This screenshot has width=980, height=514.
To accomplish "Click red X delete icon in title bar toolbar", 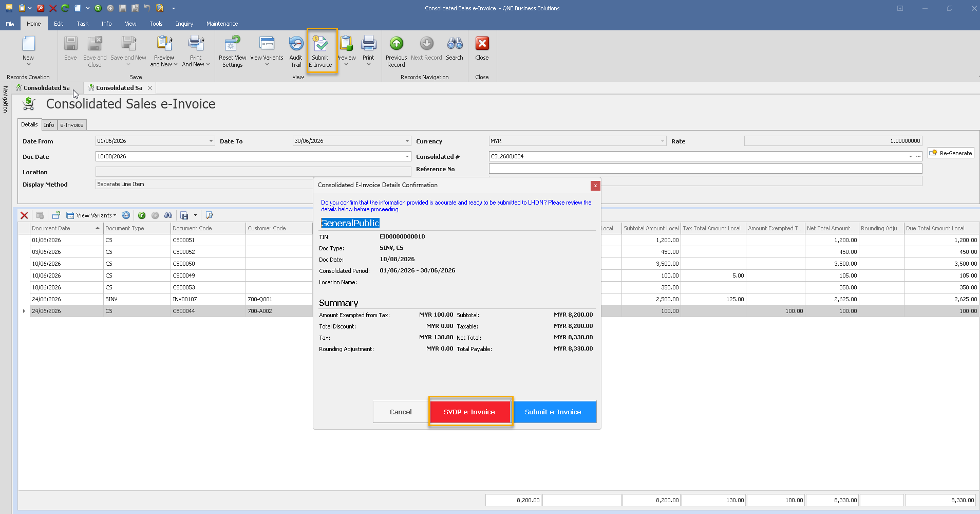I will tap(53, 8).
